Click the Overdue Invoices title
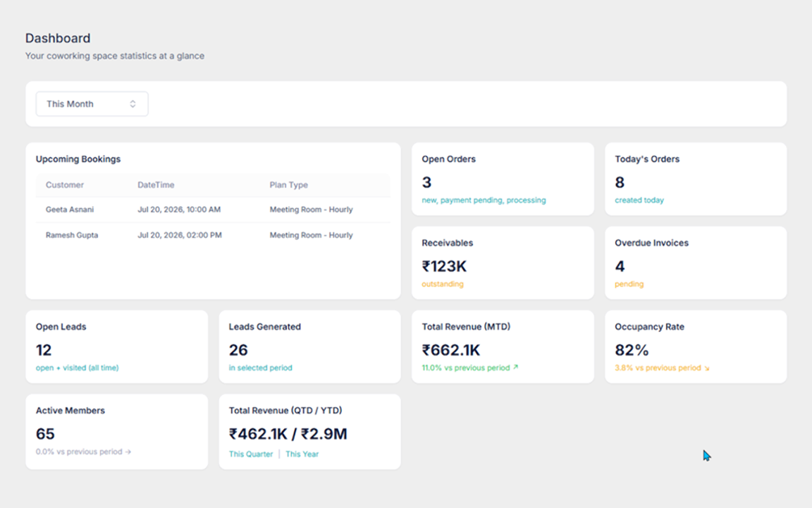The width and height of the screenshot is (812, 508). point(651,243)
